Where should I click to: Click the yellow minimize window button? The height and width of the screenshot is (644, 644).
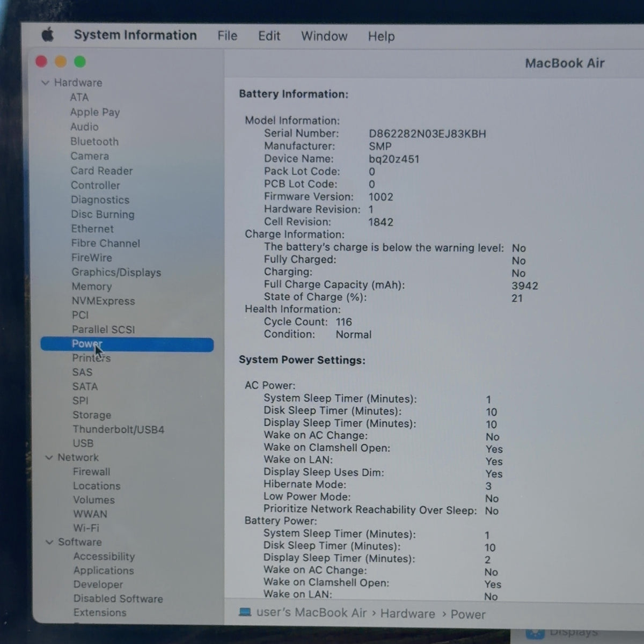pos(61,62)
